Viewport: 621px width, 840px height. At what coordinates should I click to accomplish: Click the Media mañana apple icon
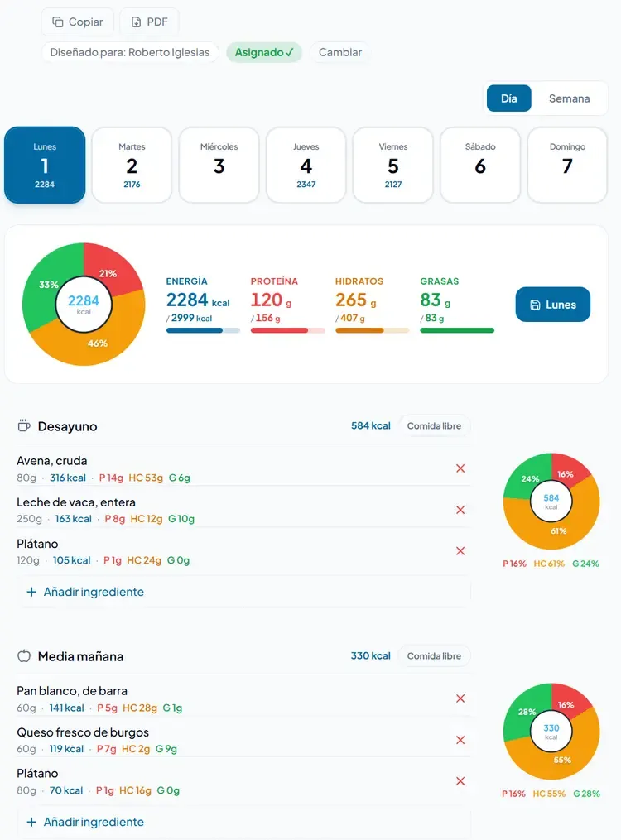(24, 655)
